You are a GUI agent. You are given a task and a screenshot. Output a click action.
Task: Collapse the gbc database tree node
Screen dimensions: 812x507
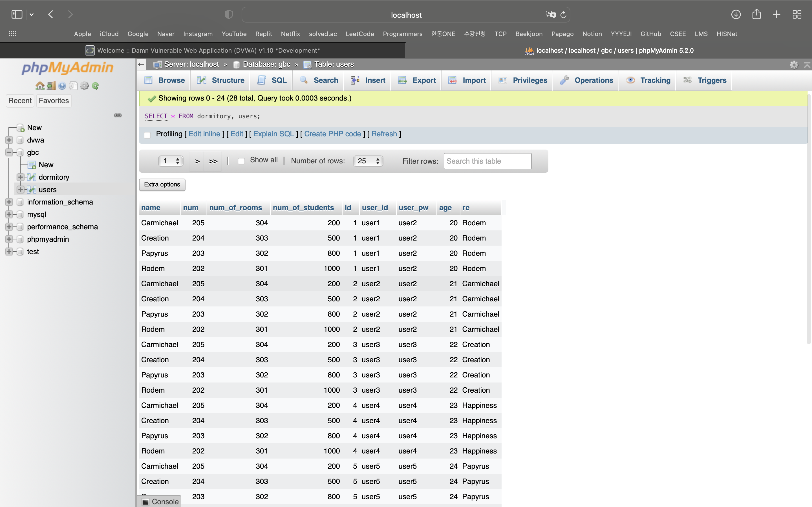(x=9, y=153)
